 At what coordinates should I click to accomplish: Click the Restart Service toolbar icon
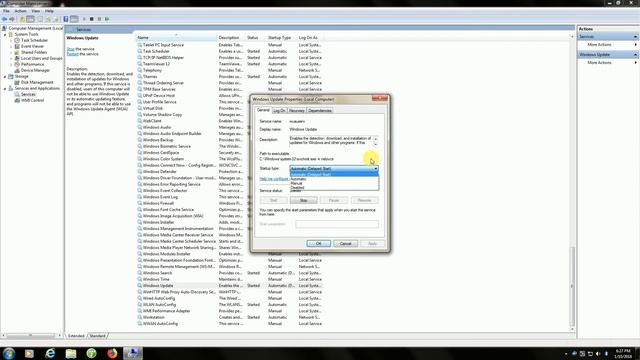pyautogui.click(x=107, y=19)
